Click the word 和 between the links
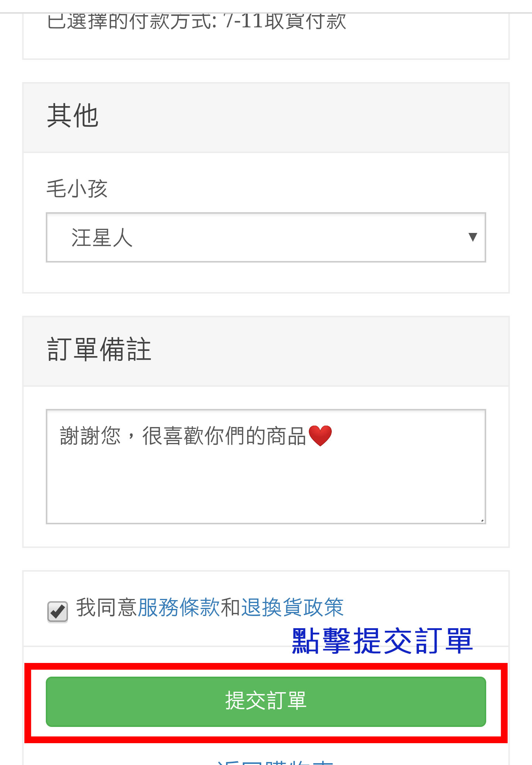Image resolution: width=532 pixels, height=765 pixels. (230, 607)
